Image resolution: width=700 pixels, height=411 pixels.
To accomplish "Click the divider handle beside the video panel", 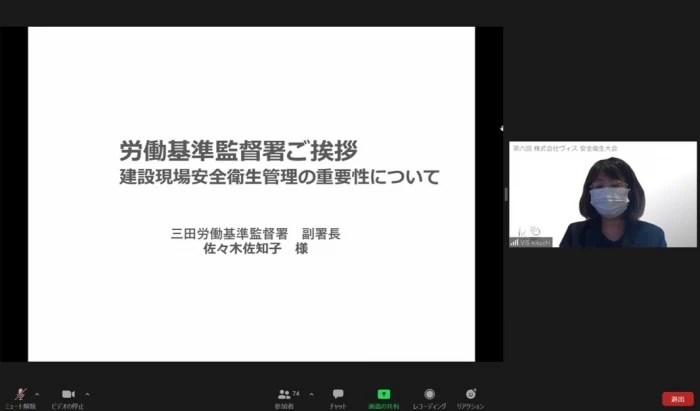I will click(505, 194).
